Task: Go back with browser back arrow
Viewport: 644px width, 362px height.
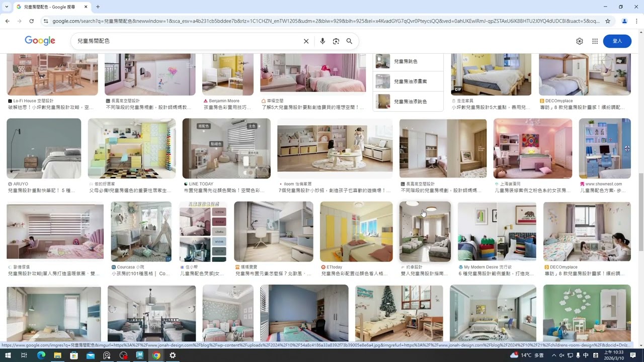Action: point(8,21)
